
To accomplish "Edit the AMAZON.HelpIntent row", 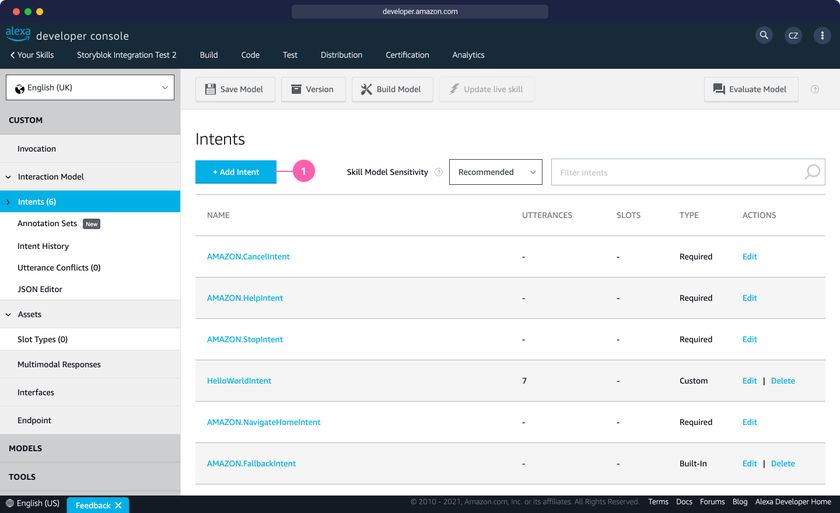I will click(x=749, y=298).
